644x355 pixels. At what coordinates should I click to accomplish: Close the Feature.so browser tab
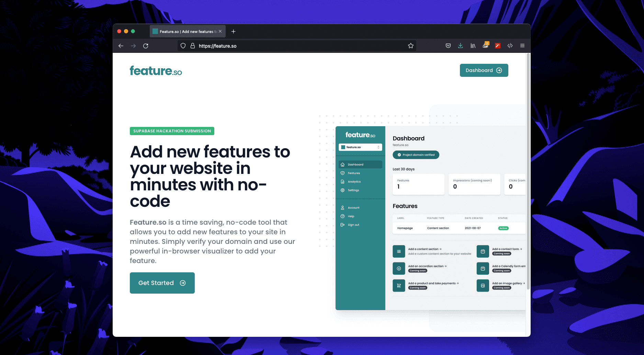(220, 31)
